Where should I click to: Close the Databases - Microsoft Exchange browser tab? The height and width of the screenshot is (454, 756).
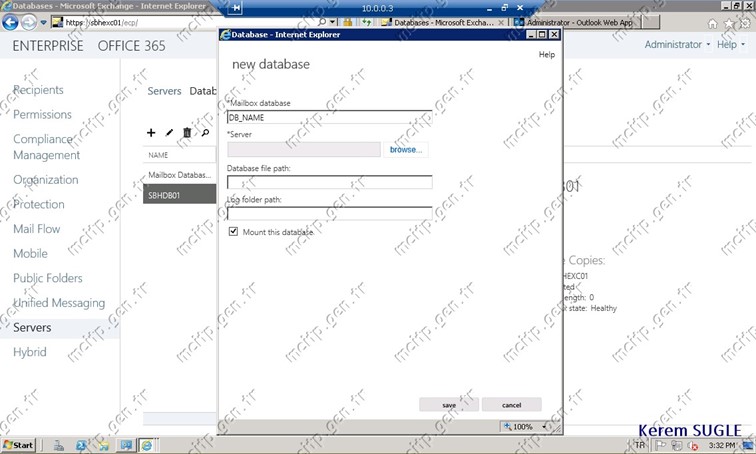[x=501, y=22]
